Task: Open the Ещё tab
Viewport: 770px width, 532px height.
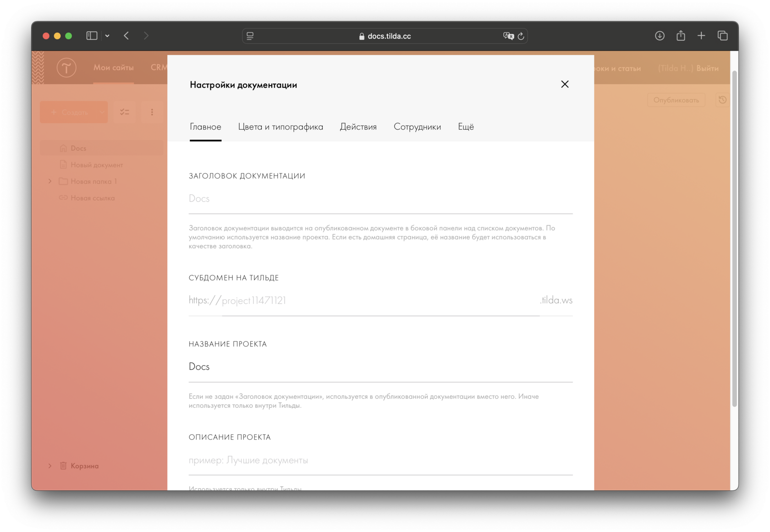Action: click(x=466, y=127)
